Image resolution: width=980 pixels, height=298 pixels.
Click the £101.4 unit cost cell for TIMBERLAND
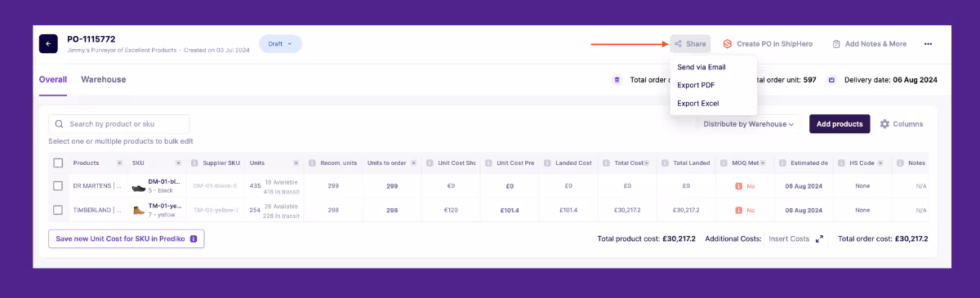(x=510, y=210)
